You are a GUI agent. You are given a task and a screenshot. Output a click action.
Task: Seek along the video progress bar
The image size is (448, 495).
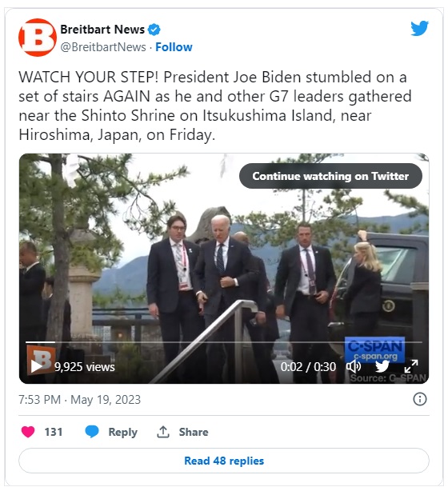coord(224,342)
